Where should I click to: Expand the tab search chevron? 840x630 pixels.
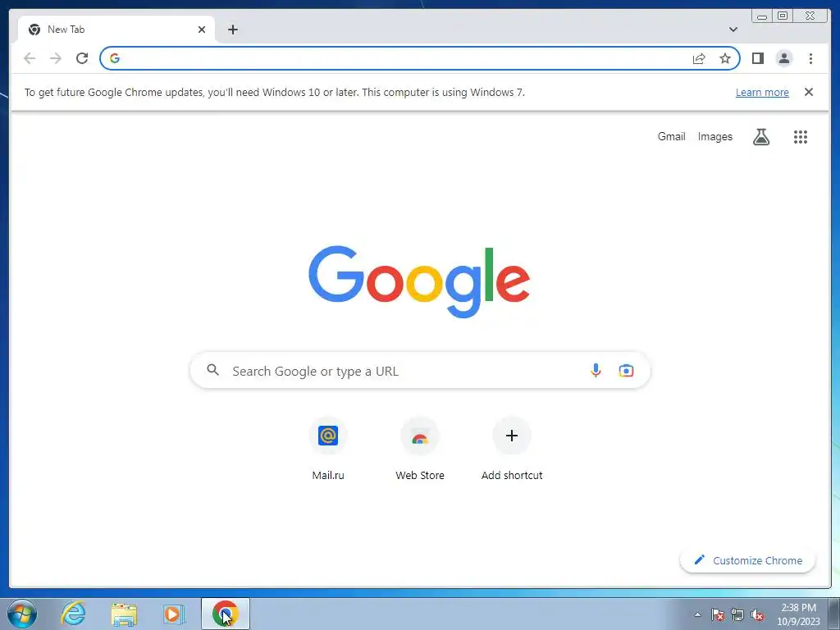click(733, 30)
